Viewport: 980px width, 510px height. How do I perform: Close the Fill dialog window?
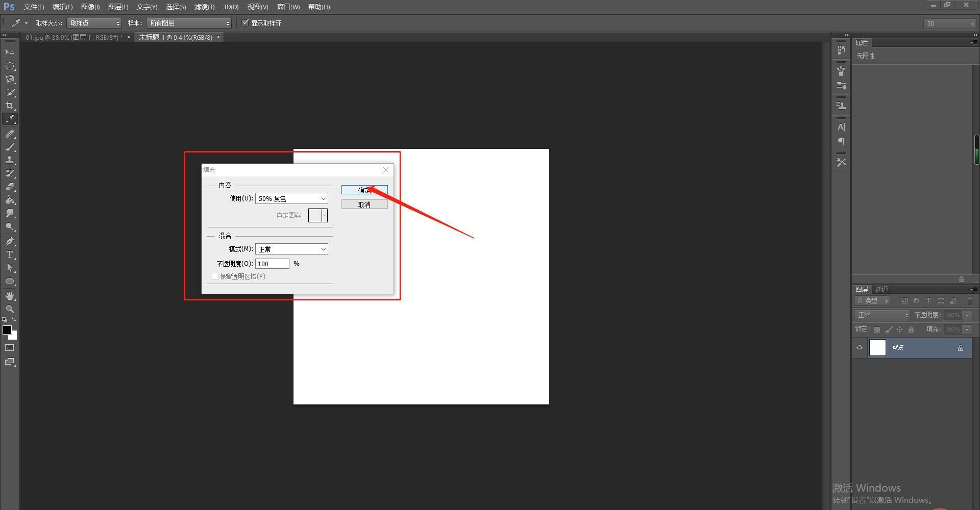[x=386, y=170]
